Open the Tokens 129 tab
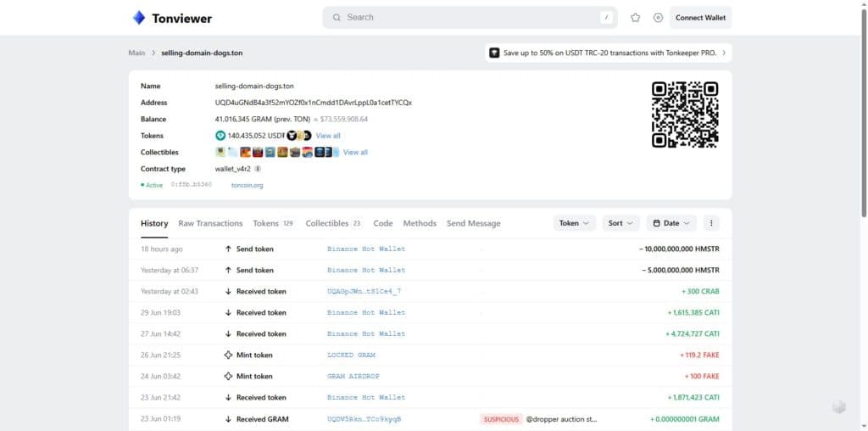The image size is (868, 431). point(274,223)
